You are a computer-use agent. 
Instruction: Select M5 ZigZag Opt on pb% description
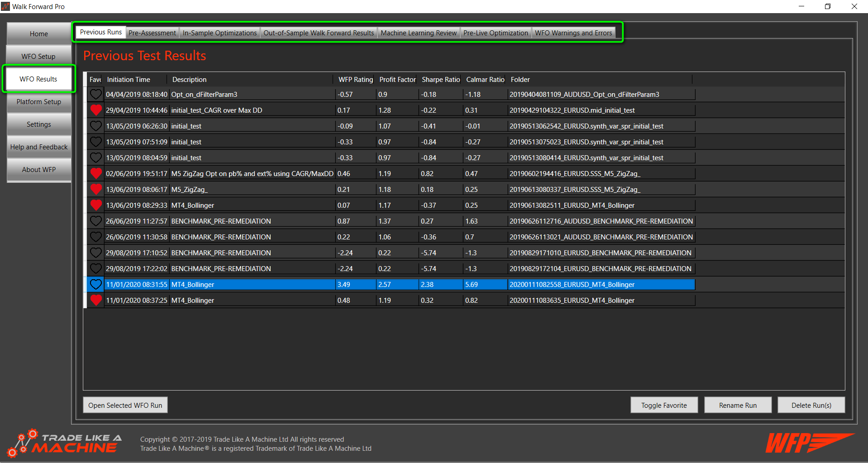252,174
